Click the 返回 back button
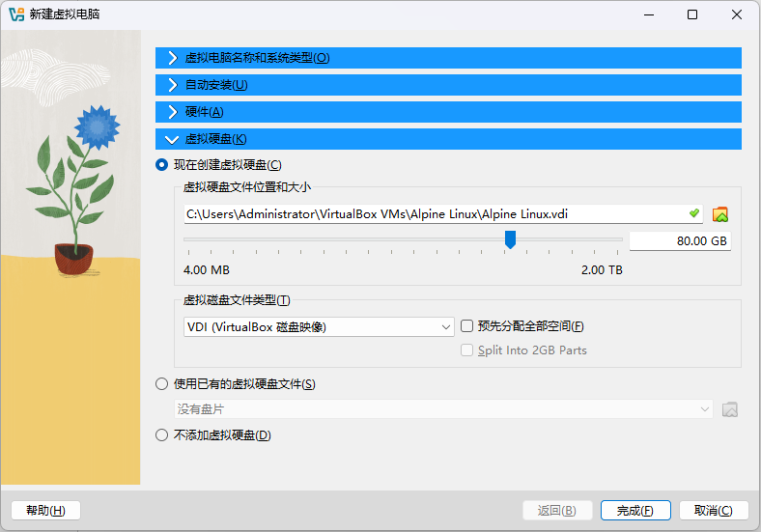 point(557,510)
